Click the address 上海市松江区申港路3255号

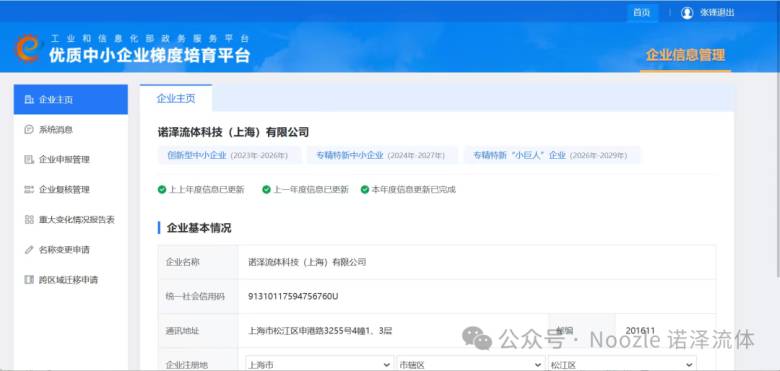pos(320,331)
